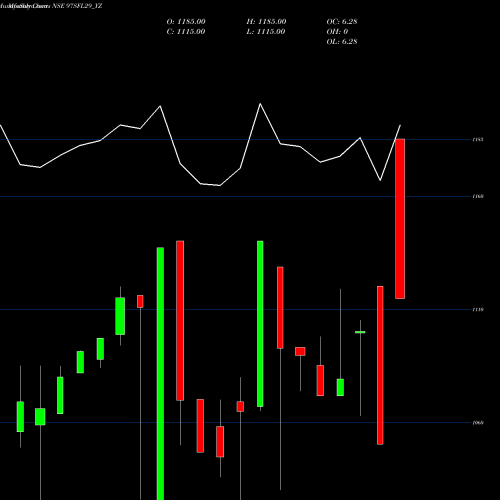Click the 1185 price axis label
The image size is (500, 500).
pos(478,140)
